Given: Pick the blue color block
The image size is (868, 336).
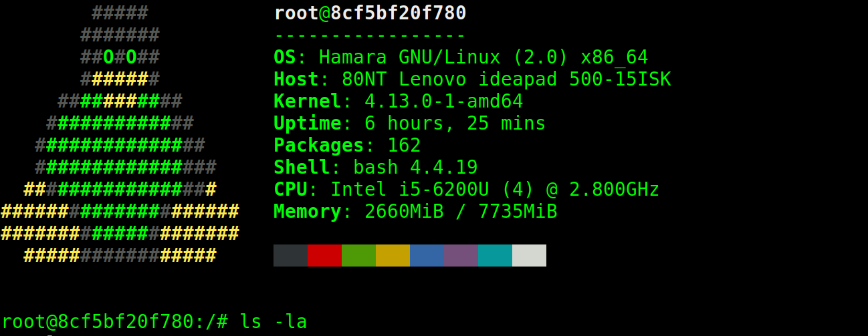Looking at the screenshot, I should (427, 255).
